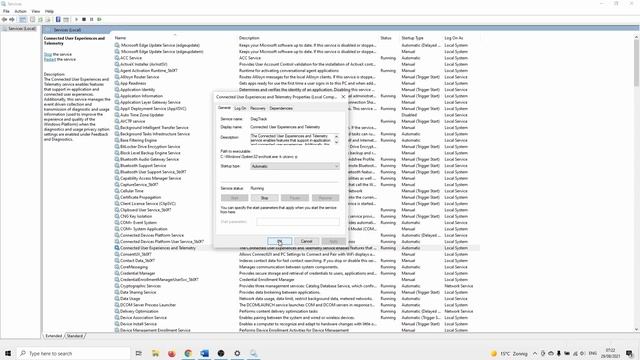Screen dimensions: 640x360
Task: Show hidden tray icons chevron
Action: pyautogui.click(x=535, y=353)
